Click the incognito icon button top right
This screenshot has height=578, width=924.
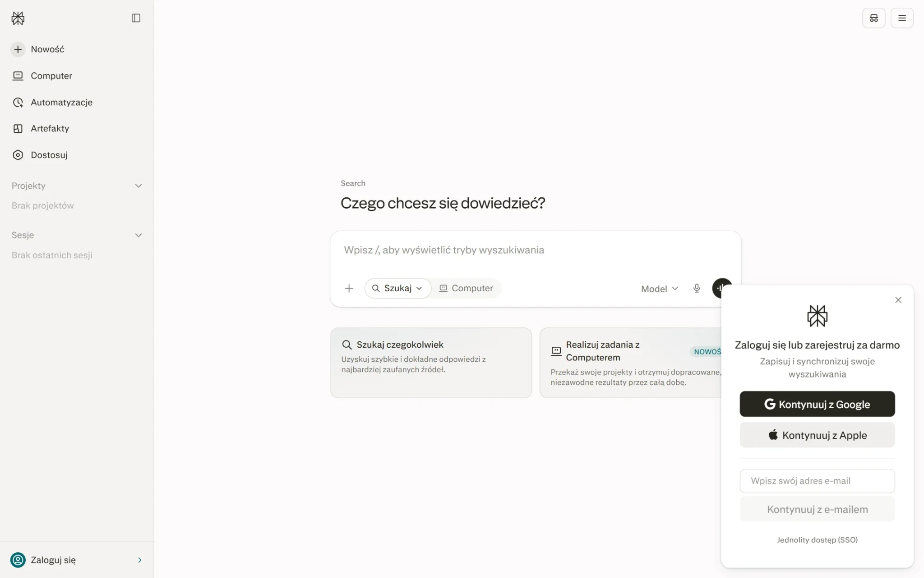[x=874, y=18]
